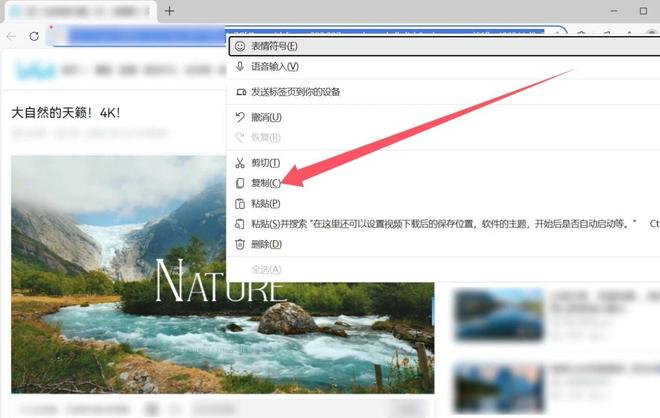Choose 粘贴(P) paste entry

(444, 204)
